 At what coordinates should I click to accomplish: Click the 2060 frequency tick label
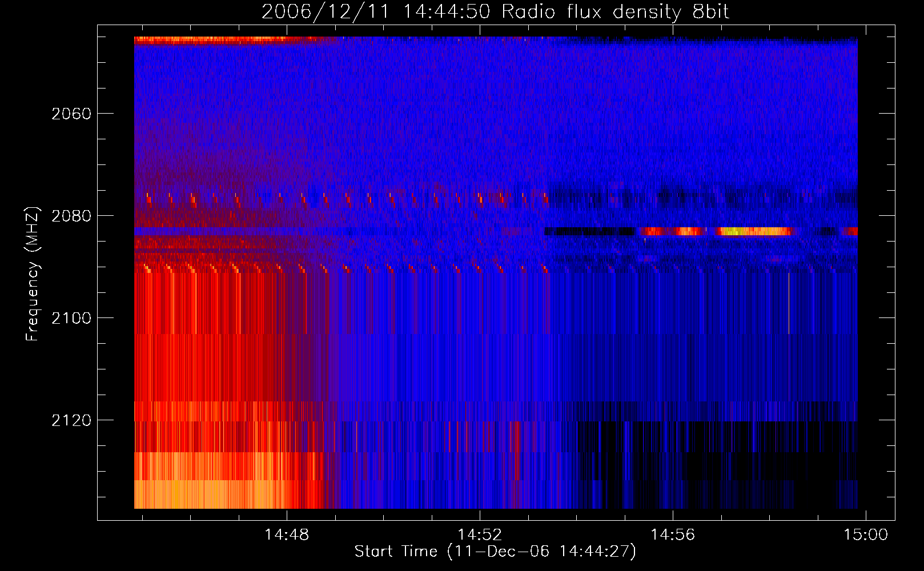[71, 114]
